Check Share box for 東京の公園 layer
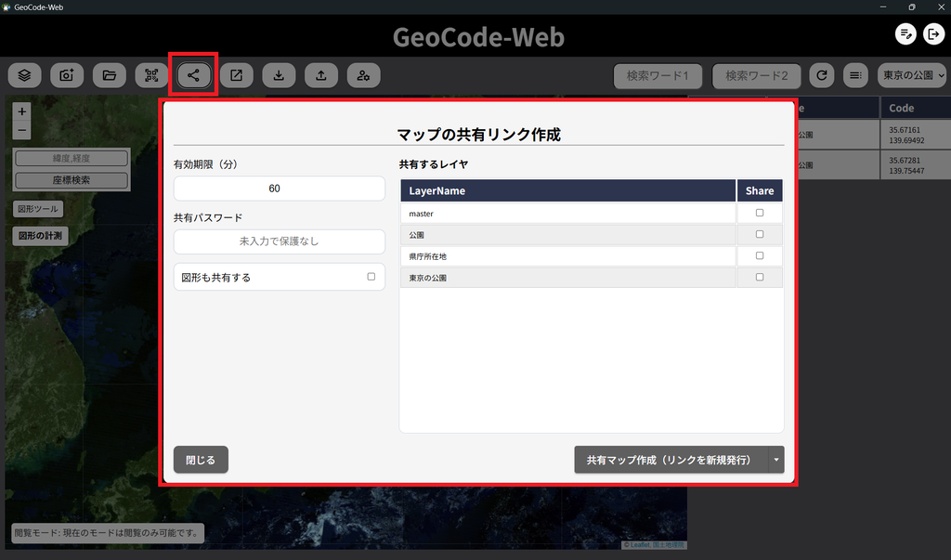The image size is (951, 560). point(760,278)
